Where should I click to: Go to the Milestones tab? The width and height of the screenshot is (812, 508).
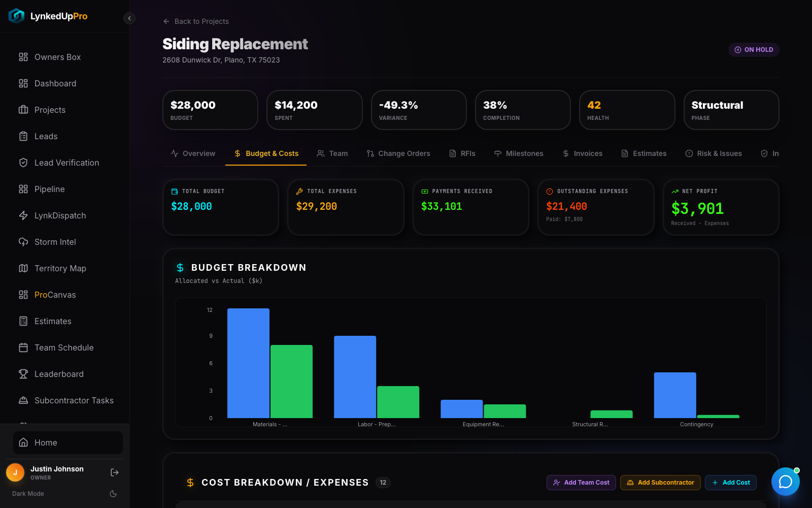point(519,153)
